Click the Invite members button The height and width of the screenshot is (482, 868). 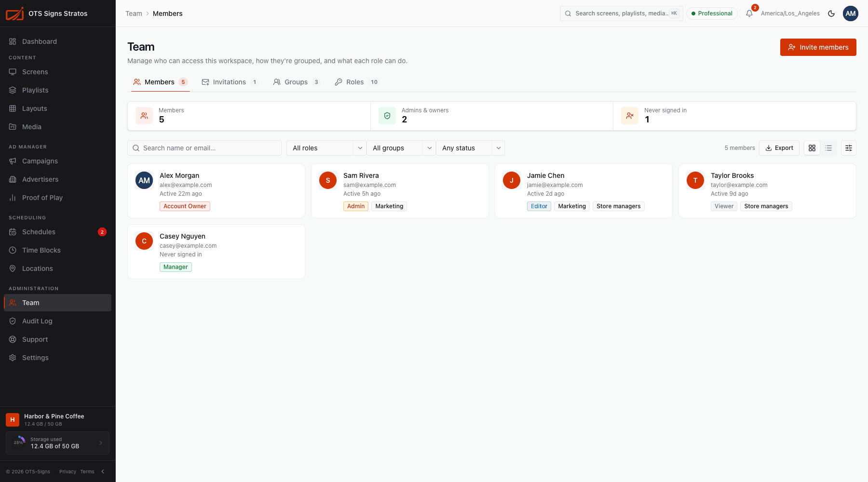pyautogui.click(x=818, y=47)
